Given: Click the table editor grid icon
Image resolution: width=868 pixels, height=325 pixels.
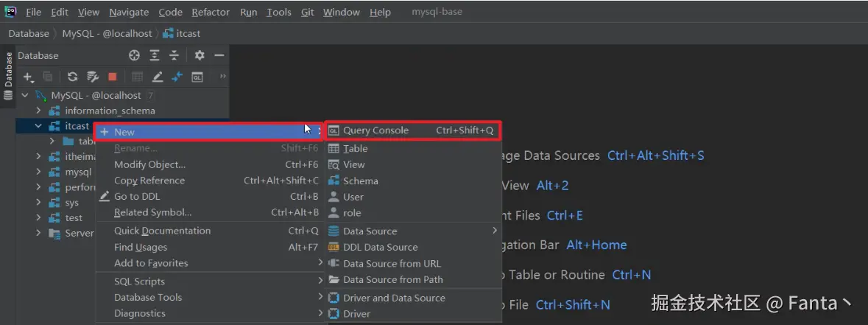Looking at the screenshot, I should coord(137,77).
